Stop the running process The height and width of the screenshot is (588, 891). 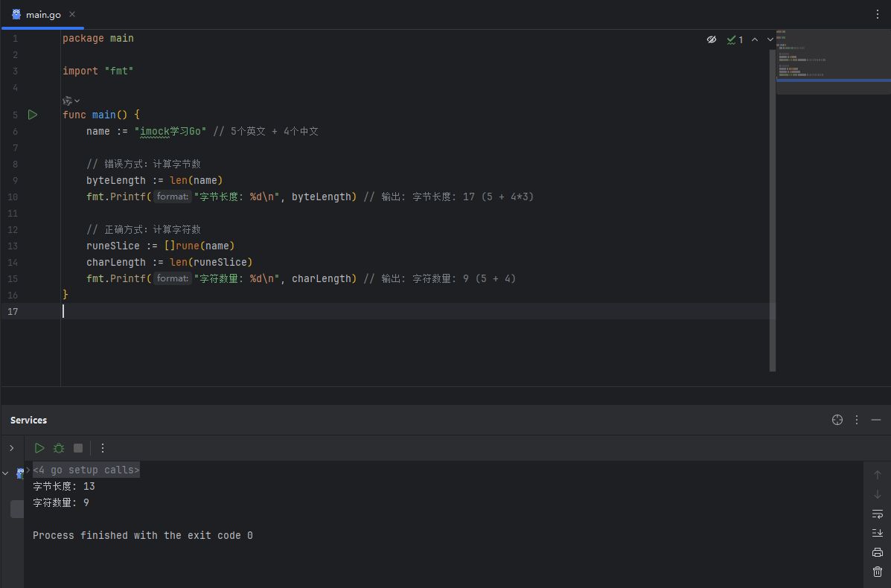[78, 448]
